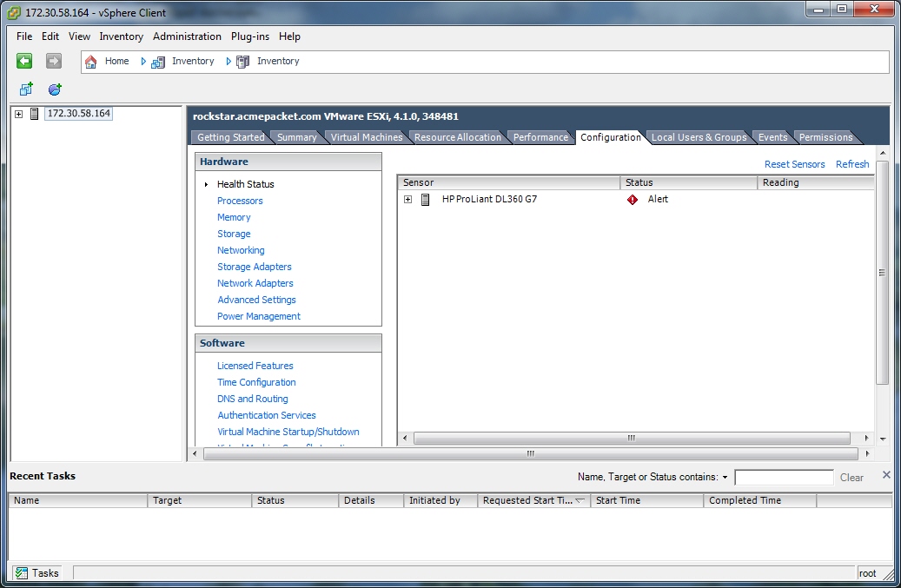Open the Time Configuration link
Image resolution: width=901 pixels, height=588 pixels.
pos(256,382)
